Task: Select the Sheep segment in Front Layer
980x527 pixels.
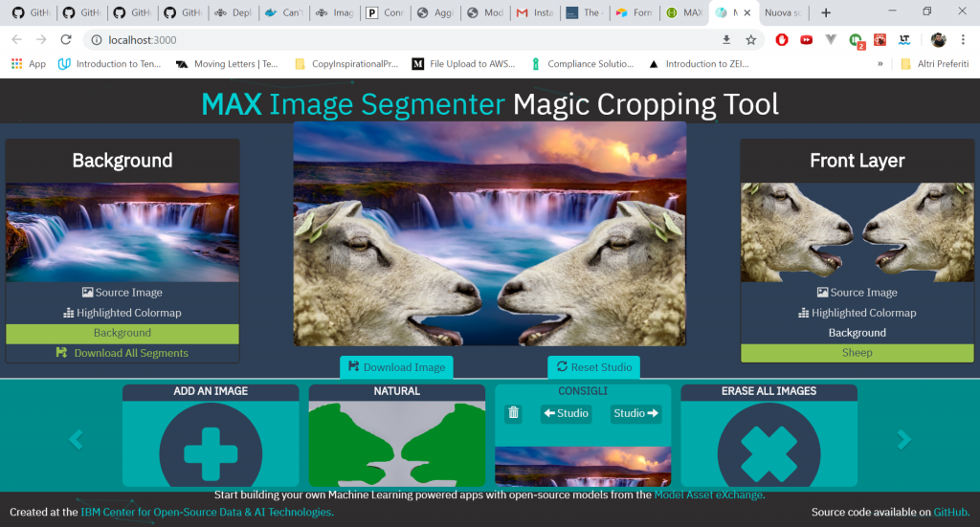Action: tap(857, 353)
